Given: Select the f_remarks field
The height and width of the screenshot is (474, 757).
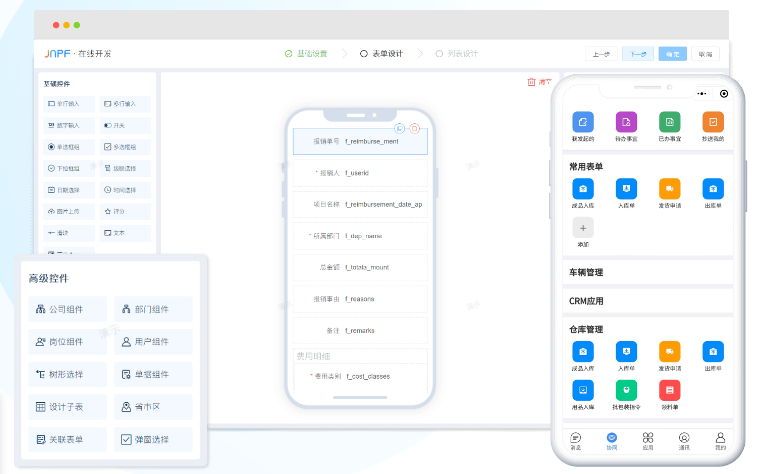Looking at the screenshot, I should (360, 331).
